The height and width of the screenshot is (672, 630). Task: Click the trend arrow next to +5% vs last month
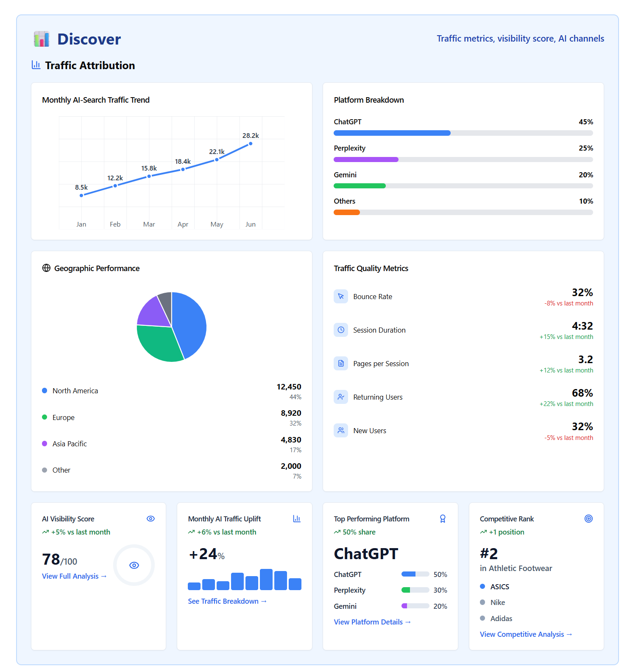(45, 532)
